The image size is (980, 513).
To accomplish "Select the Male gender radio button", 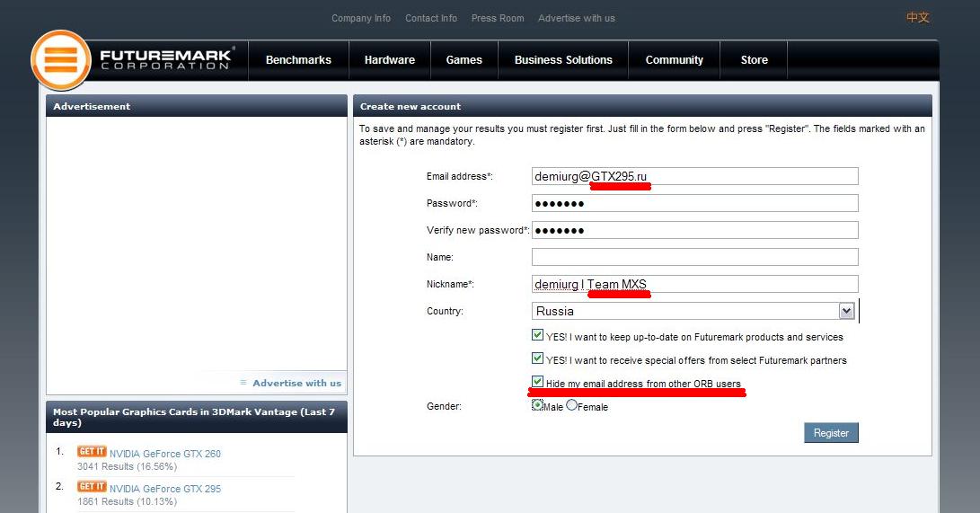I will 537,405.
